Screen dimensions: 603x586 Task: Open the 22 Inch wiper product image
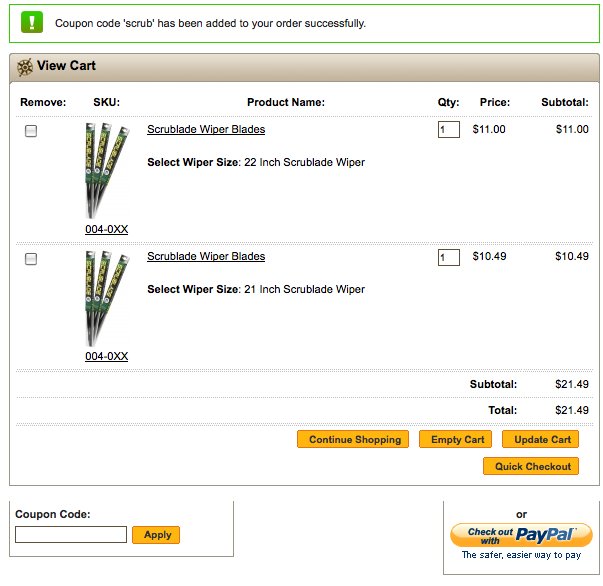[x=107, y=171]
